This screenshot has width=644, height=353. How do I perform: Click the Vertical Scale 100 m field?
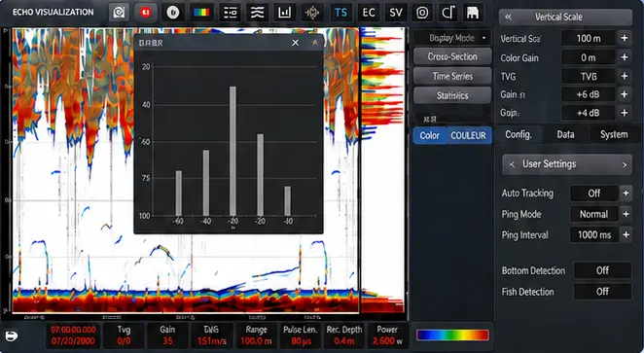click(589, 38)
